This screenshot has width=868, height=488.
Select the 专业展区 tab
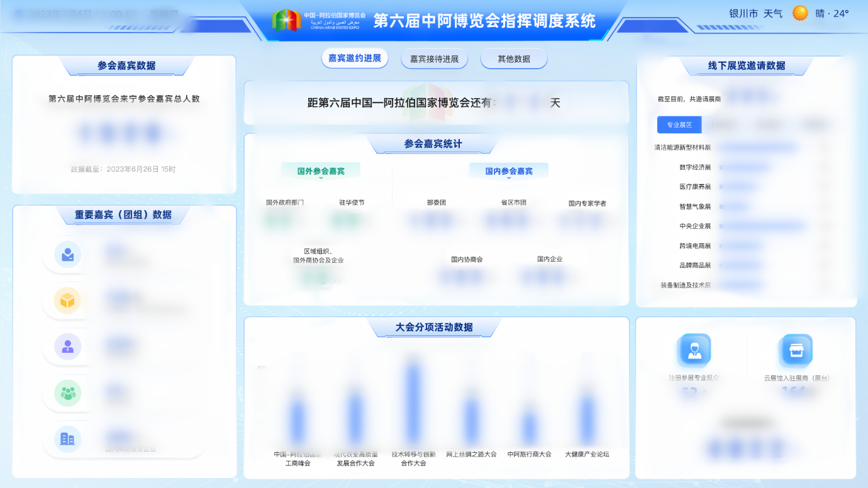point(679,125)
